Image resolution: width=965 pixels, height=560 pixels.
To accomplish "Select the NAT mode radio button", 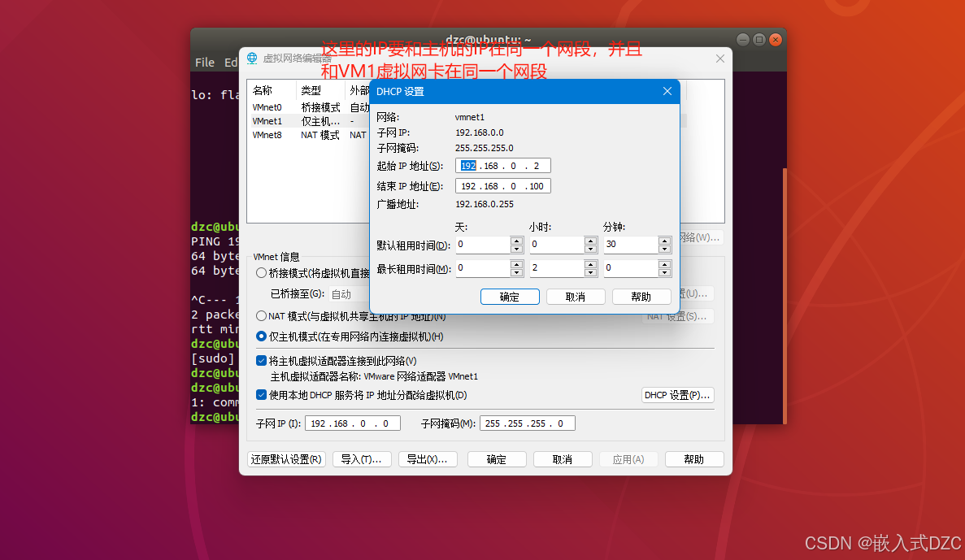I will 261,315.
